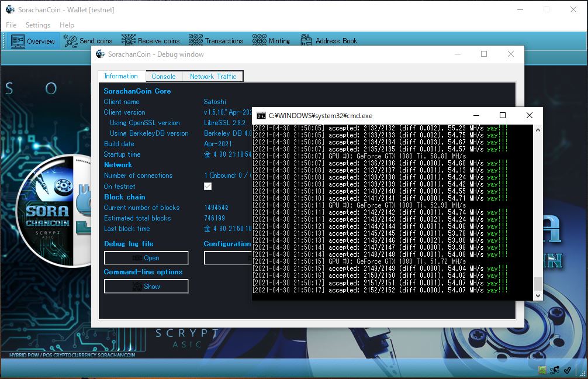The width and height of the screenshot is (588, 379).
Task: Click the sync checkmark status icon
Action: (568, 370)
